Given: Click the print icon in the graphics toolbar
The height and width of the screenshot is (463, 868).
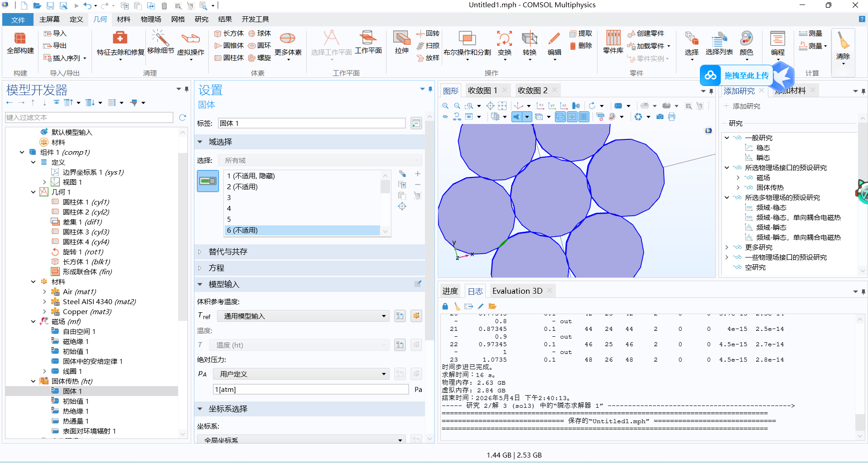Looking at the screenshot, I should click(671, 117).
